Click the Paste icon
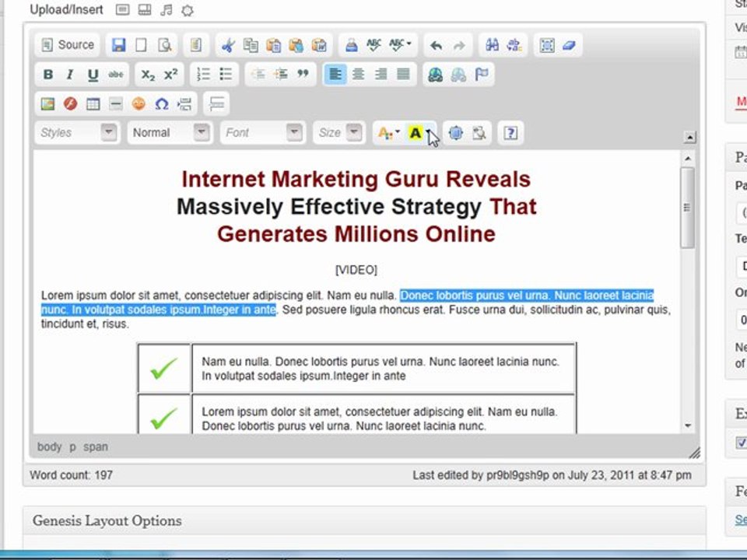 [273, 45]
